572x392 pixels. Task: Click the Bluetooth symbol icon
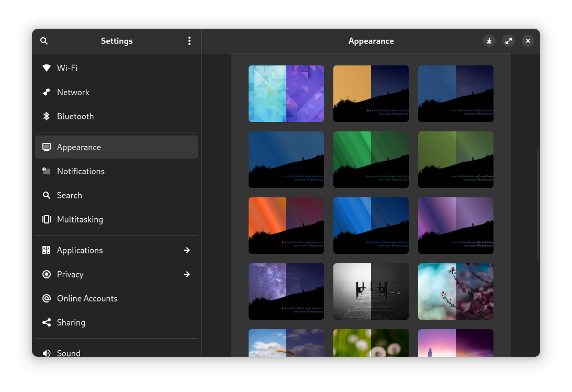coord(47,116)
